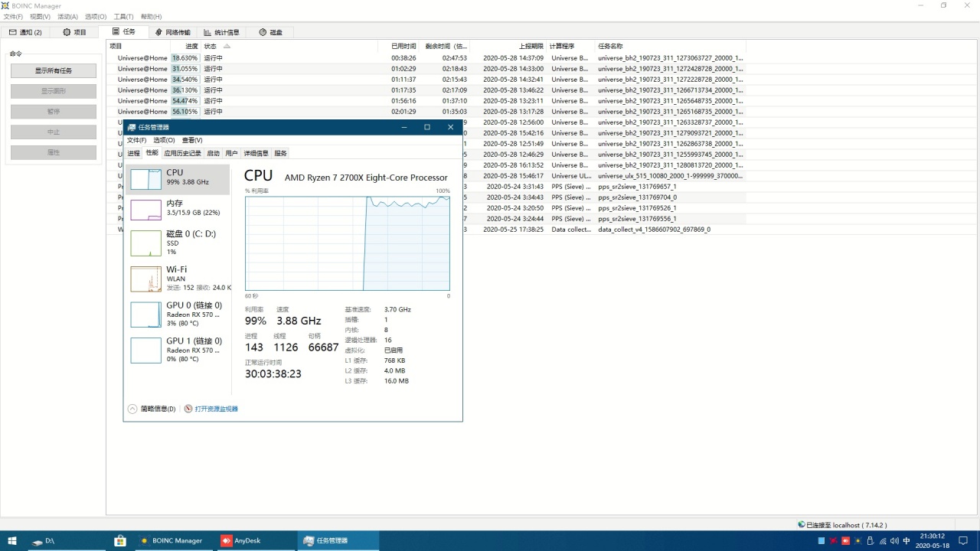Open the 活动(A) menu in BOINC Manager

click(x=67, y=16)
